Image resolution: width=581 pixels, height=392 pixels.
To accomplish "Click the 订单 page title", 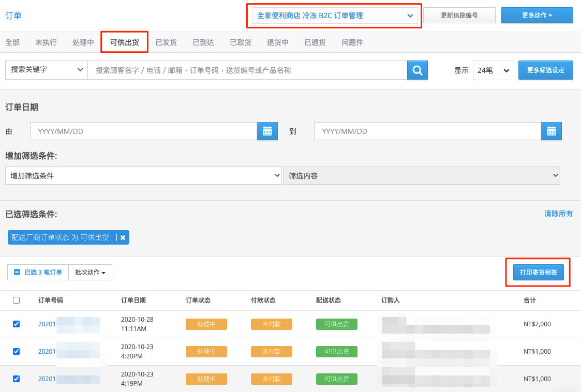I will [x=13, y=16].
